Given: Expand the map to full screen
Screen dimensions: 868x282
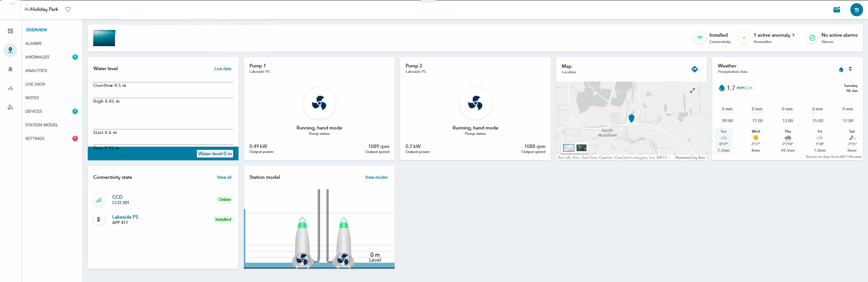Looking at the screenshot, I should [x=692, y=91].
